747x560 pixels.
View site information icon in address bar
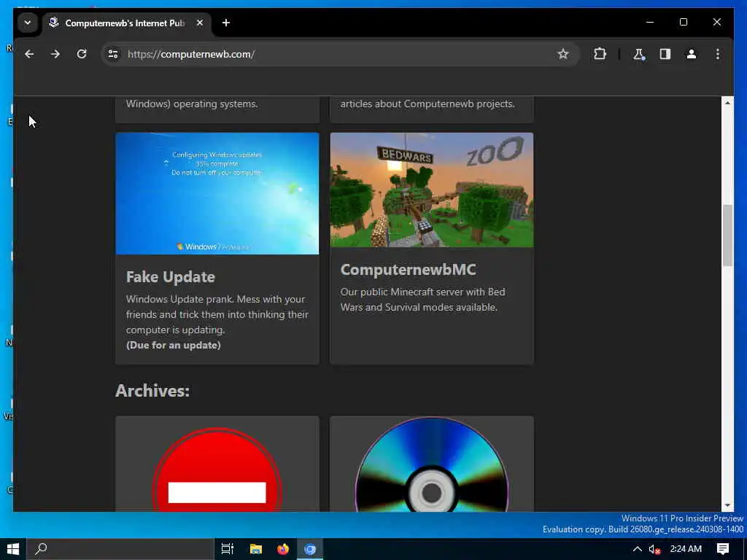coord(113,54)
